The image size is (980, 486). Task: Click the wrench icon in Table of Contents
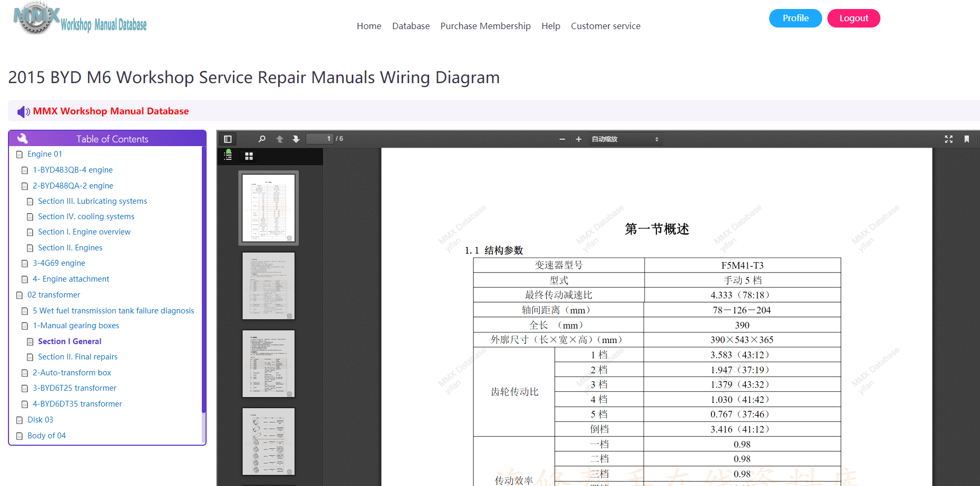click(x=22, y=139)
